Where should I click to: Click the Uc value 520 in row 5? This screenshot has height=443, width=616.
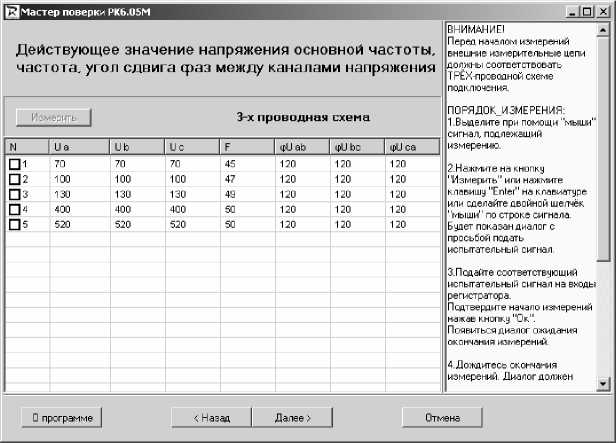coord(178,225)
